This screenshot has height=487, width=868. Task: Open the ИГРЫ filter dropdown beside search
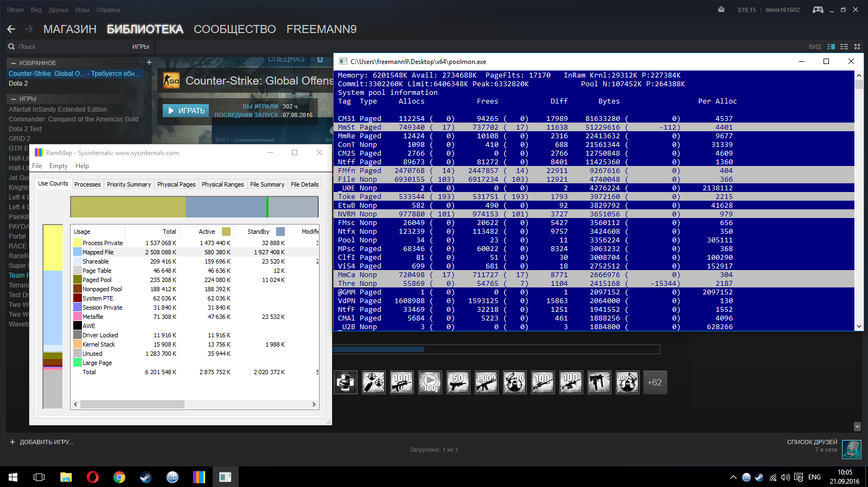[141, 47]
